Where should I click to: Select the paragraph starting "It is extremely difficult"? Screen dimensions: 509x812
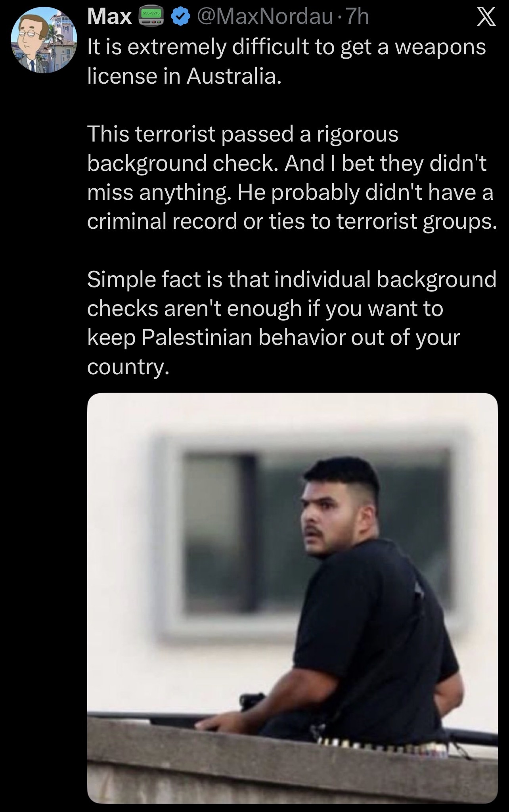click(286, 61)
